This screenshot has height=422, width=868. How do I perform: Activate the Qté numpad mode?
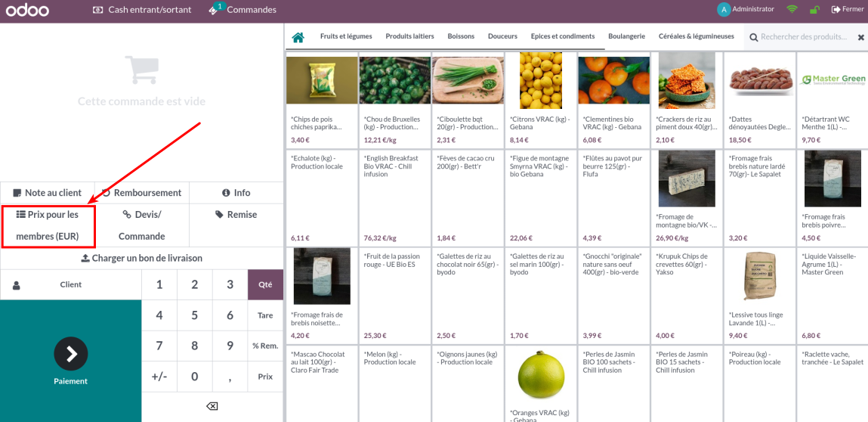point(265,285)
